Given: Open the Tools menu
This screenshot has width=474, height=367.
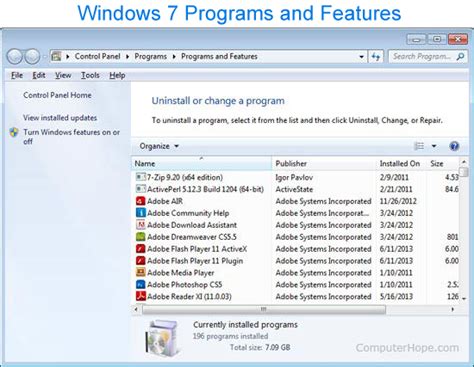Looking at the screenshot, I should 90,75.
